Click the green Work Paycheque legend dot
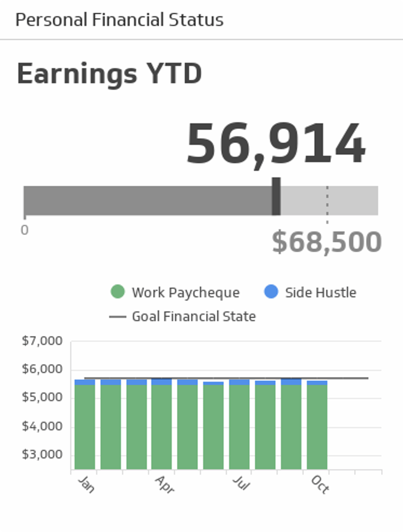 pos(118,292)
